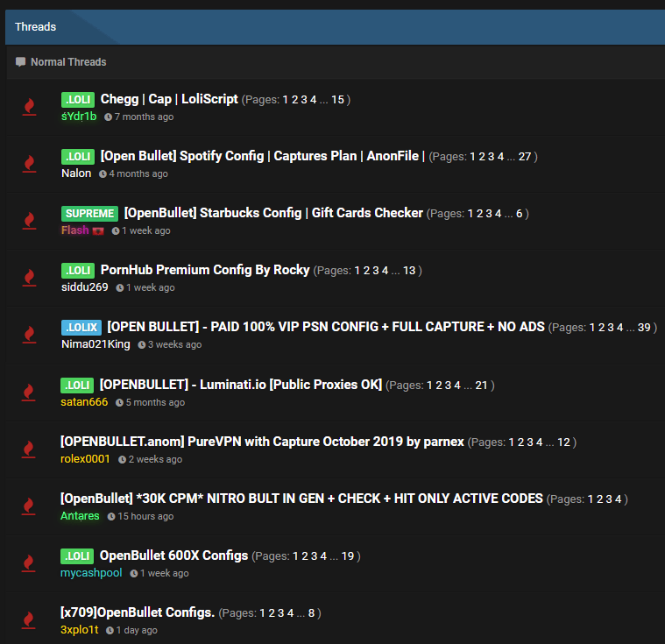Click the SUPREME tag on Starbucks thread
The height and width of the screenshot is (644, 665).
pyautogui.click(x=90, y=214)
